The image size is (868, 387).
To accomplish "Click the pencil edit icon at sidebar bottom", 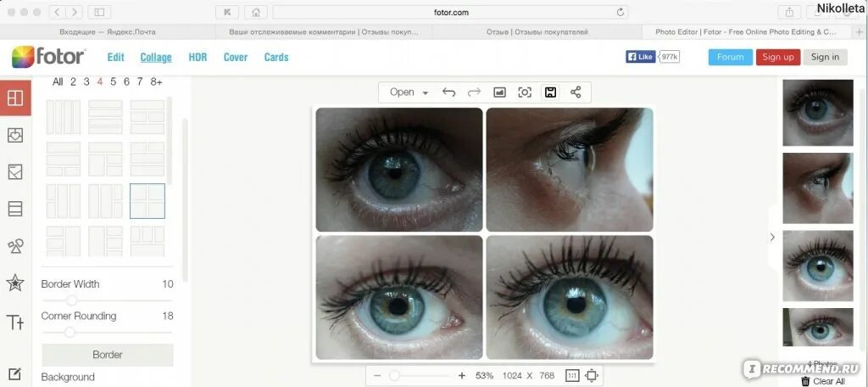I will tap(15, 374).
